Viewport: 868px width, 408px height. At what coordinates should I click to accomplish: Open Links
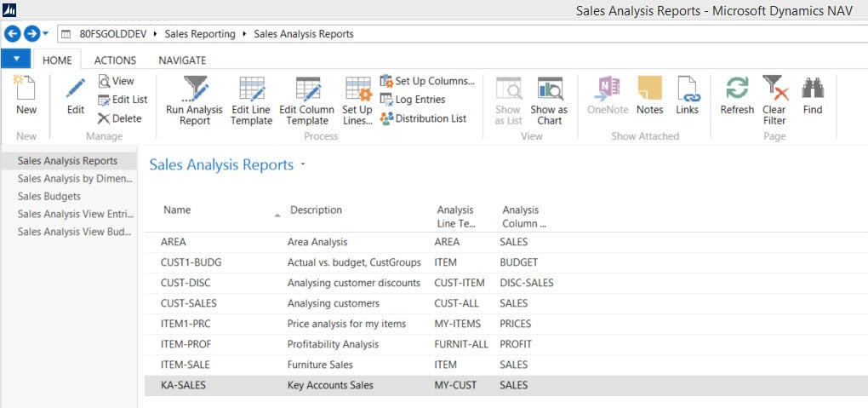tap(687, 96)
